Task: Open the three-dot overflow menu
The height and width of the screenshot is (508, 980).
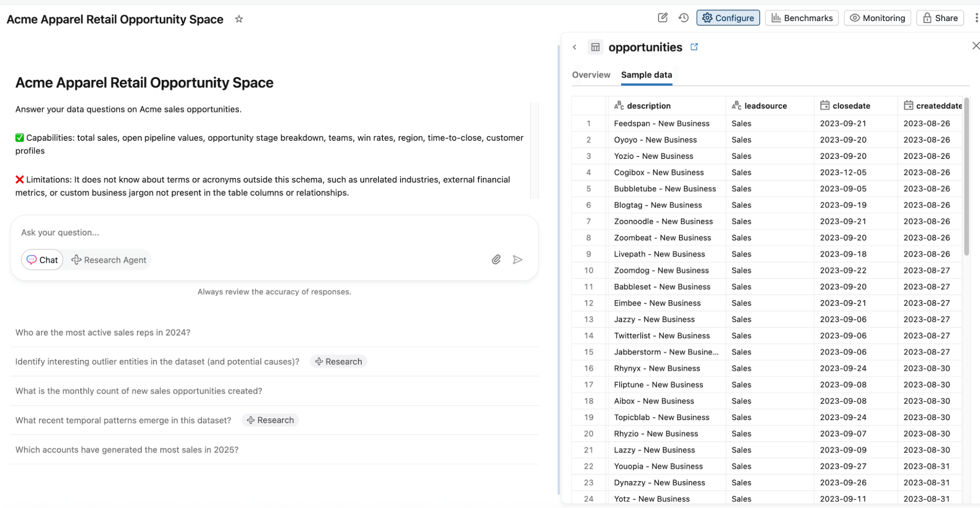Action: point(977,18)
